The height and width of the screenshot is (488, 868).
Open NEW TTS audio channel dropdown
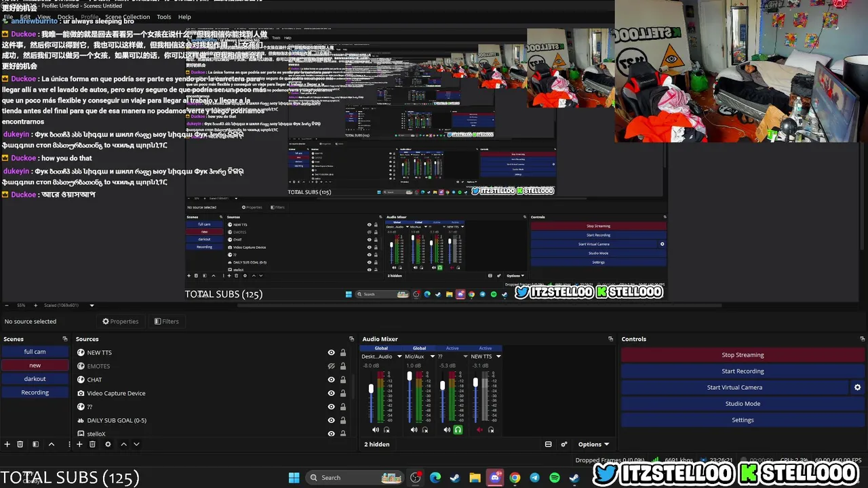click(498, 357)
